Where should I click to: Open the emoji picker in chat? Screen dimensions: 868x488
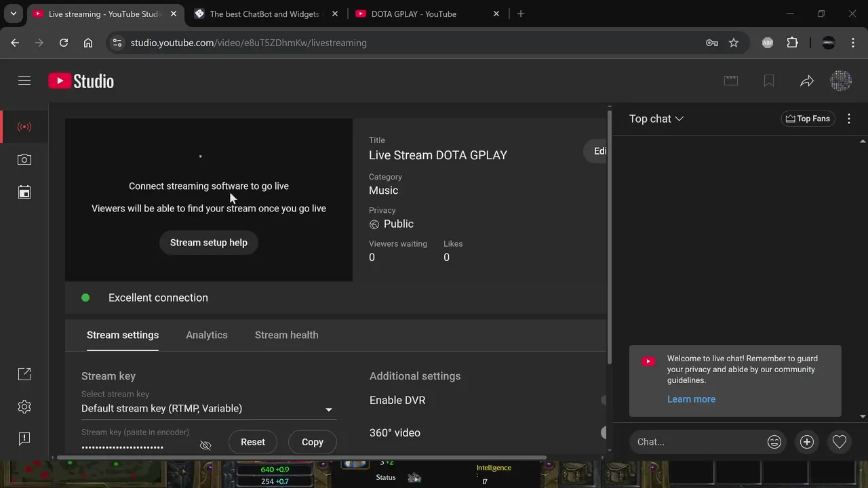click(774, 442)
